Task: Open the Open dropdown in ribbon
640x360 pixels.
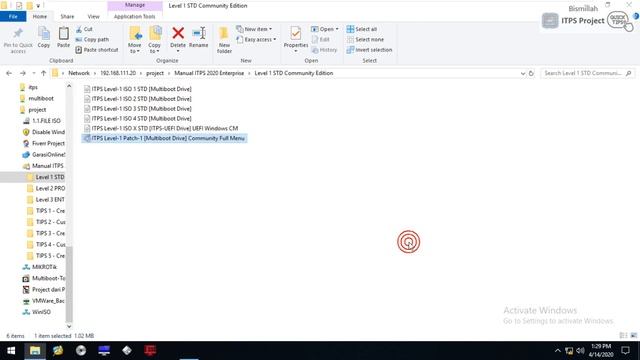Action: point(324,29)
